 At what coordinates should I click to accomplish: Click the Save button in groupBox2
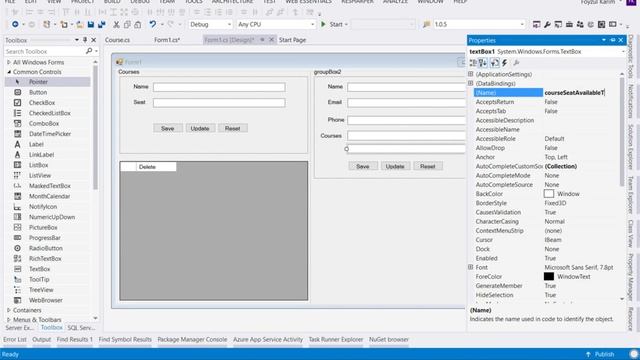[x=362, y=166]
